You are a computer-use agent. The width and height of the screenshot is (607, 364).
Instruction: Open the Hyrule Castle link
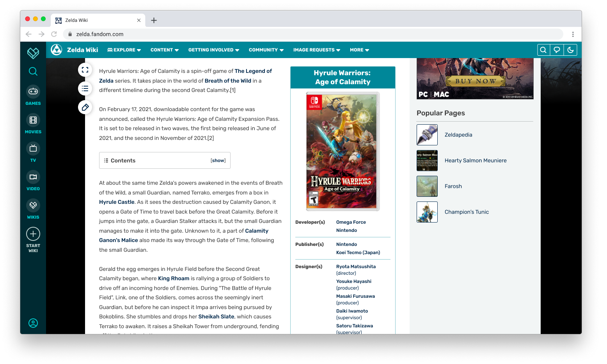117,202
